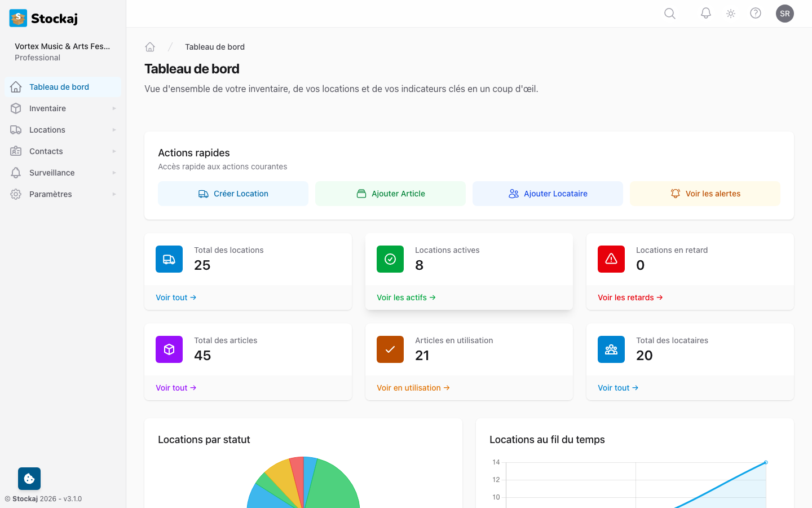Follow the Voir les retards link

(630, 297)
